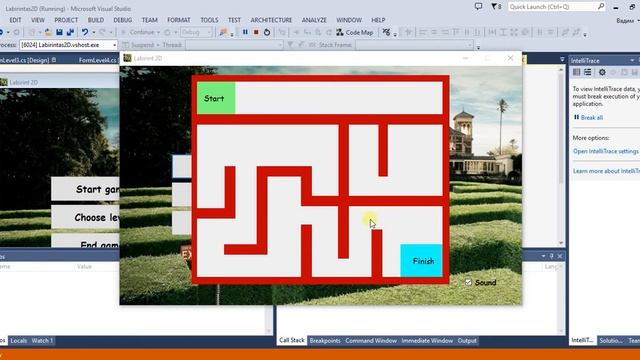
Task: Open the TOOLS menu
Action: click(x=209, y=20)
